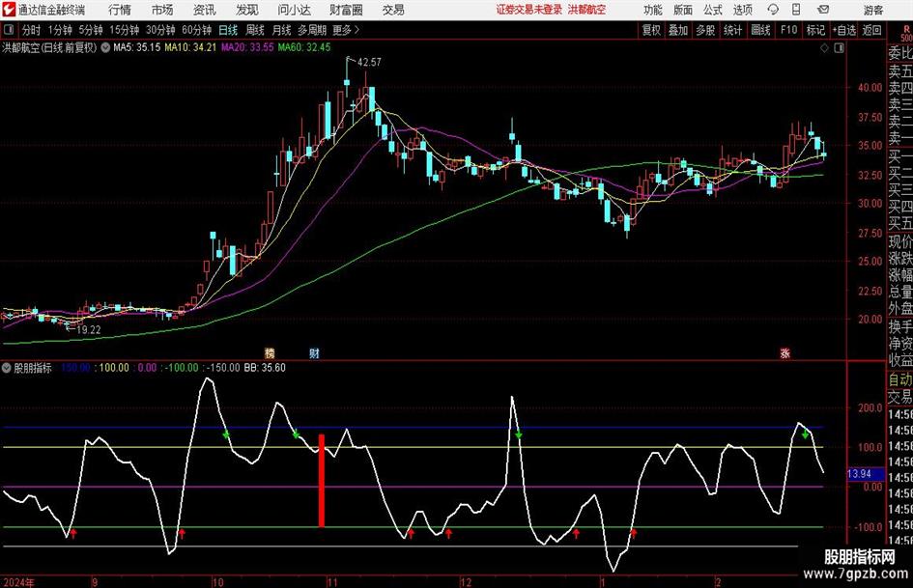Click the 42.57 peak price label

point(368,62)
